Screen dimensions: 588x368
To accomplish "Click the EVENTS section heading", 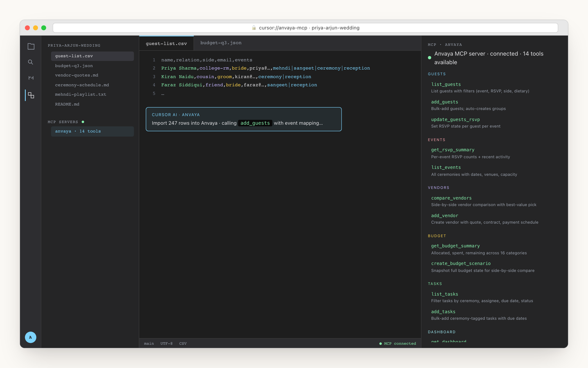I will [436, 140].
